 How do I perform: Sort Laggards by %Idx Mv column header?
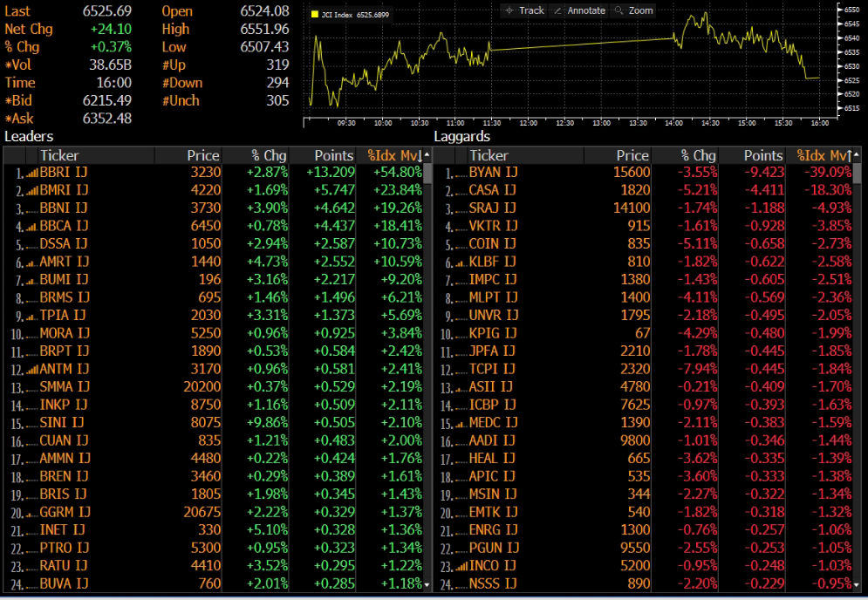coord(819,155)
